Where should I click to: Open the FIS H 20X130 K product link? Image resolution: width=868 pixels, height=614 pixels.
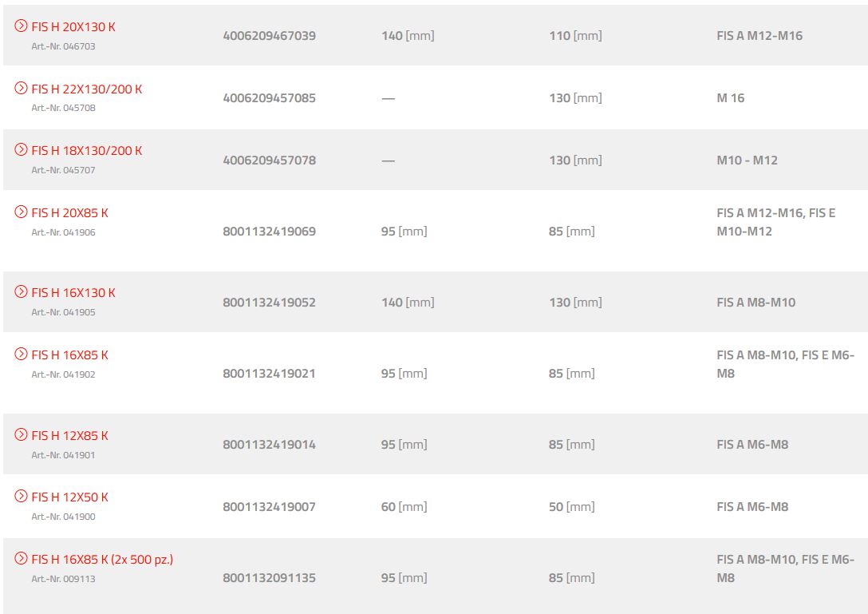(73, 27)
